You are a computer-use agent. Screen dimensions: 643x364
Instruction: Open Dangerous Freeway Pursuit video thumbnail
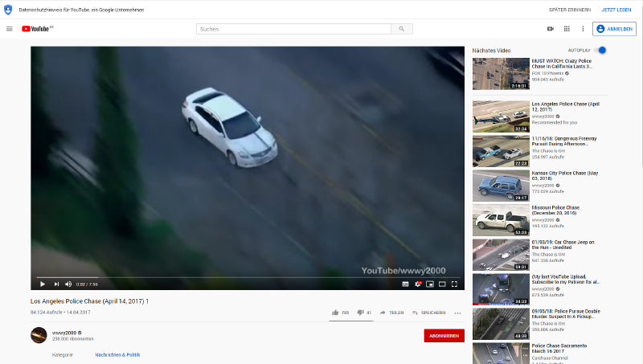click(501, 151)
